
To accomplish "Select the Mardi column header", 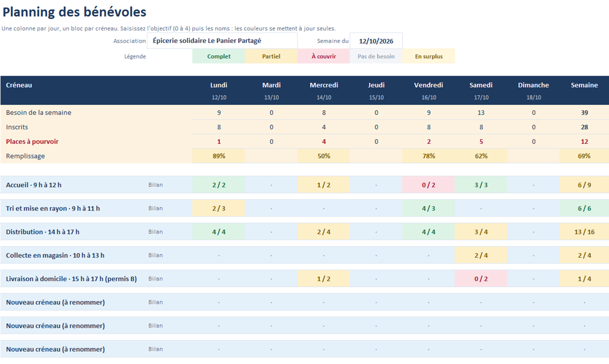I will tap(271, 85).
